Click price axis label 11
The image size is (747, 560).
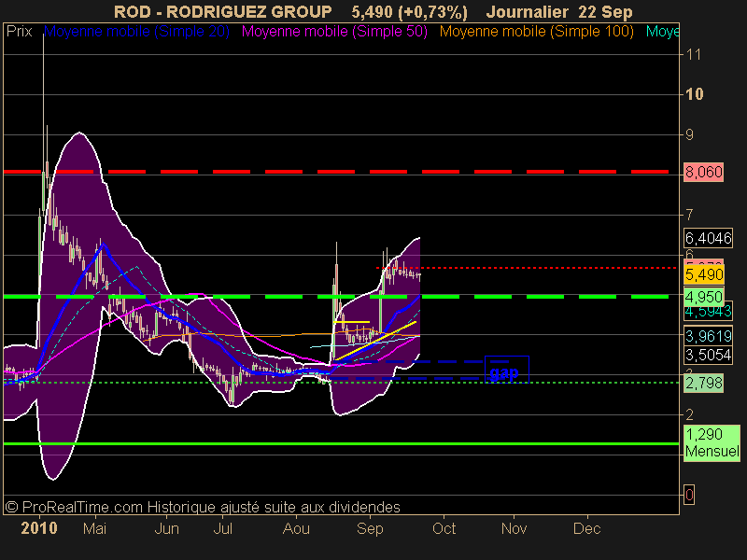click(694, 55)
